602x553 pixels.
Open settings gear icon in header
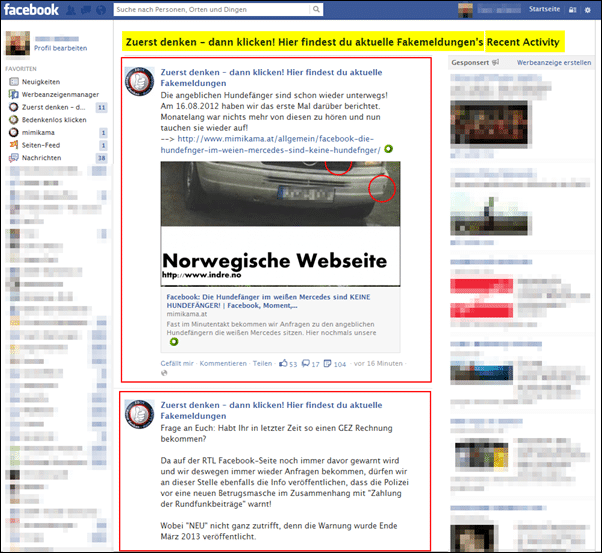pos(587,10)
